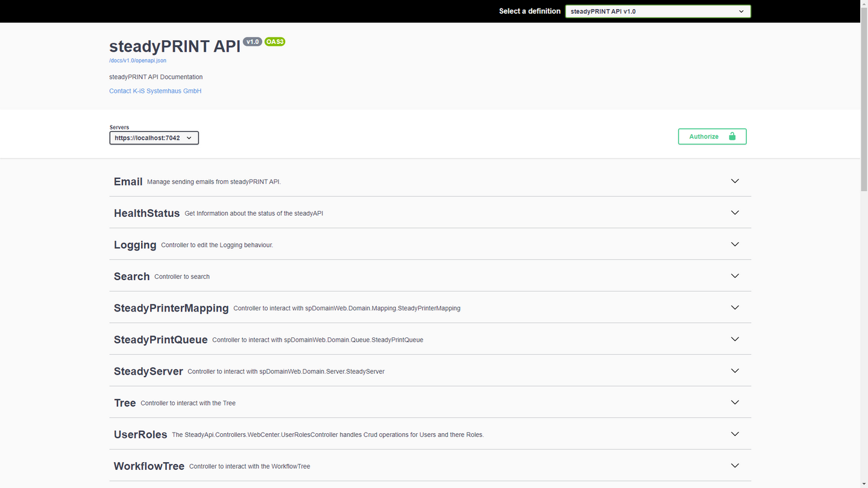
Task: Click the 'Select a definition' label
Action: point(530,11)
